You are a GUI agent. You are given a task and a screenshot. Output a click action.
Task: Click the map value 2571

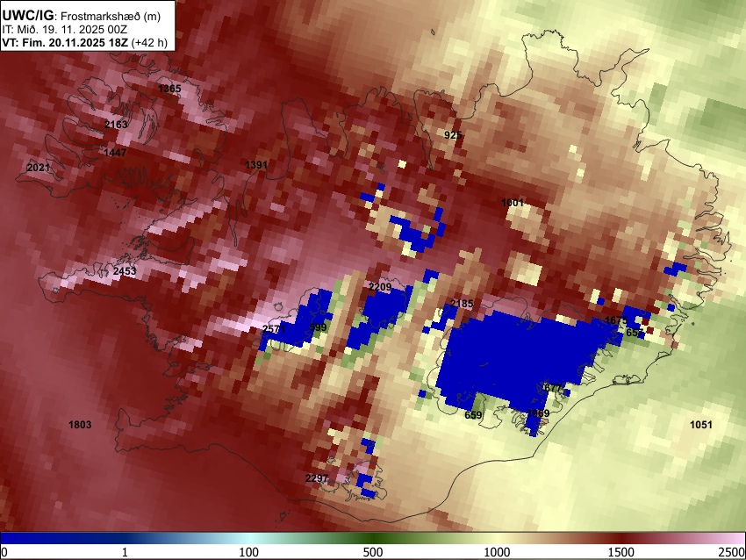[274, 329]
